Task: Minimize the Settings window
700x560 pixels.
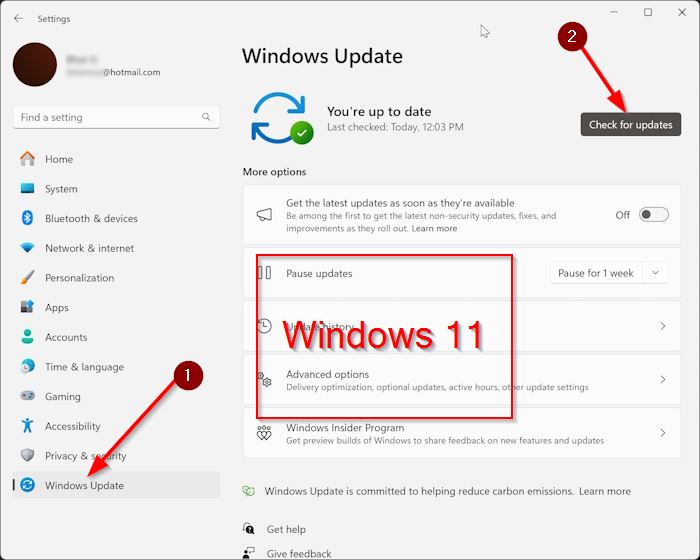Action: 614,12
